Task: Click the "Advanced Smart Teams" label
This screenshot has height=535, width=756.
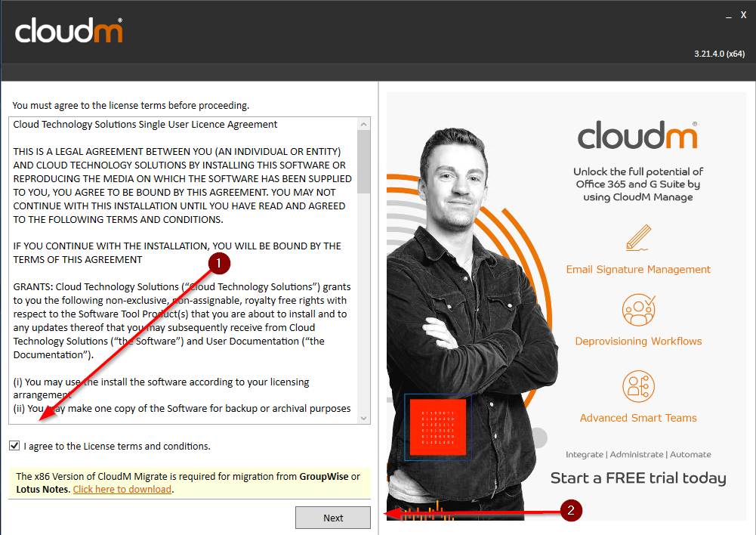Action: point(638,418)
